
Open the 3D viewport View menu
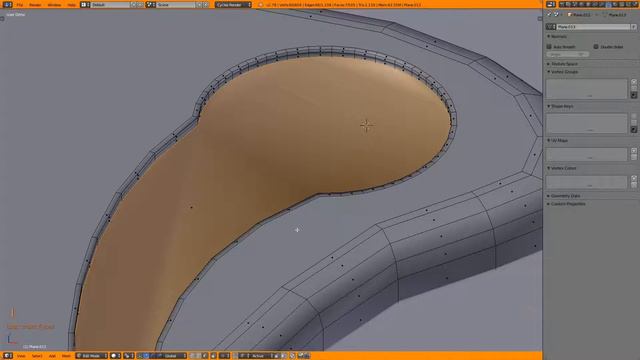coord(21,356)
